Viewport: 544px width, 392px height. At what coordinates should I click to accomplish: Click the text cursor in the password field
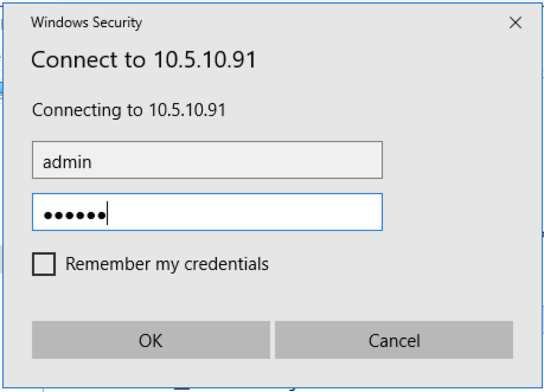(x=108, y=213)
